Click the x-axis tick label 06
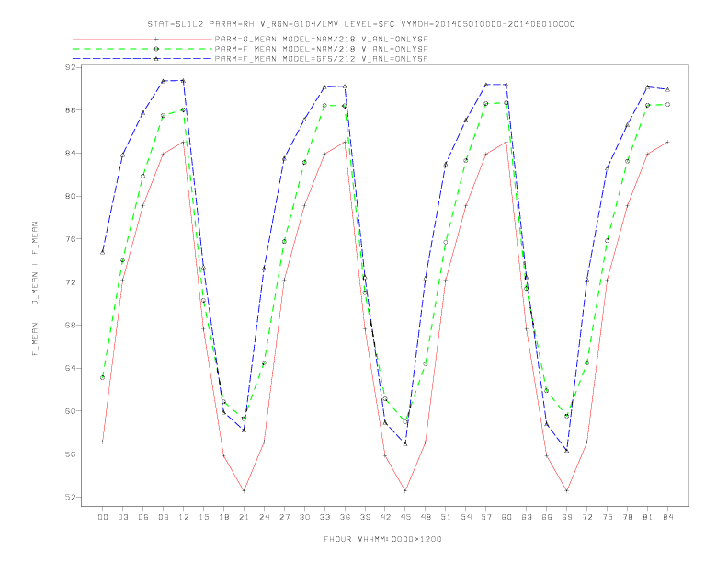Viewport: 728px width, 563px height. [143, 517]
